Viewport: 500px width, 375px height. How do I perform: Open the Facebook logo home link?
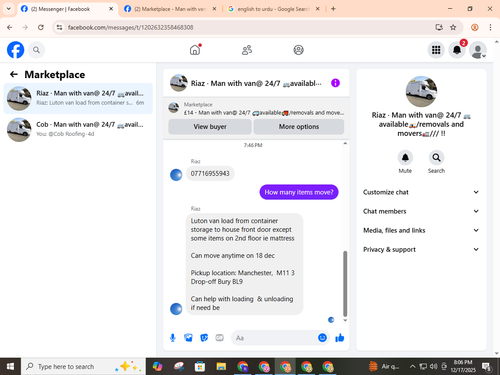[x=15, y=50]
